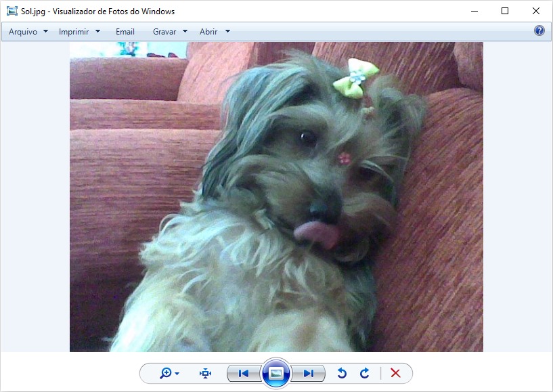Close the Visualizador de Fotos window
This screenshot has height=392, width=553.
coord(535,11)
